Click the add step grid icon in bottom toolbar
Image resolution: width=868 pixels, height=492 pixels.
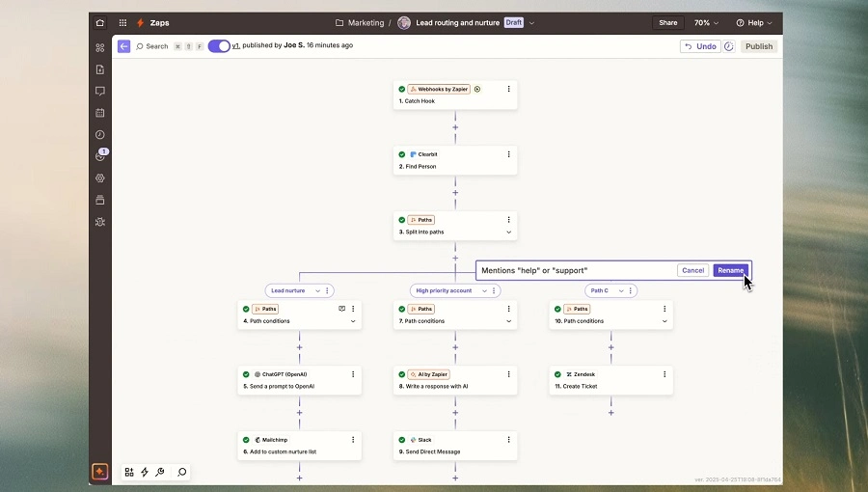point(129,472)
